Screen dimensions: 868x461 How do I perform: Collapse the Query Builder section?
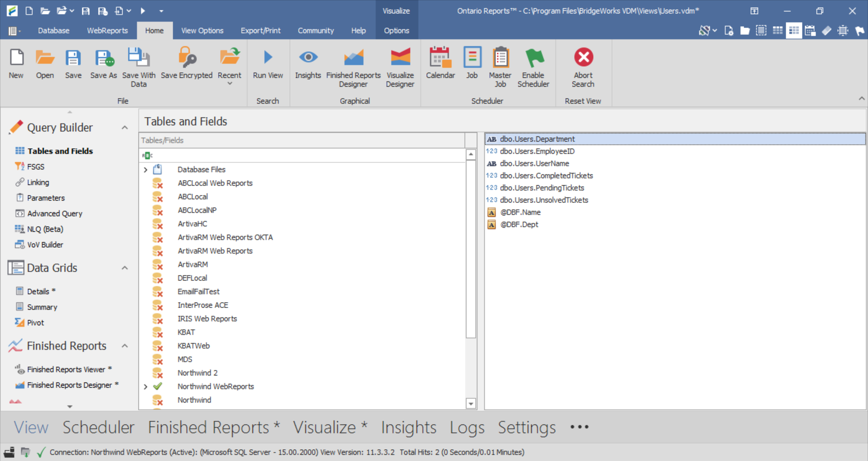point(125,128)
